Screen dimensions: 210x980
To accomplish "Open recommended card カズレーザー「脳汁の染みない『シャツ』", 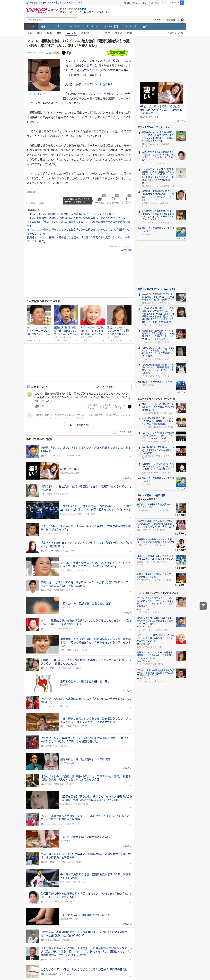I will click(x=92, y=324).
